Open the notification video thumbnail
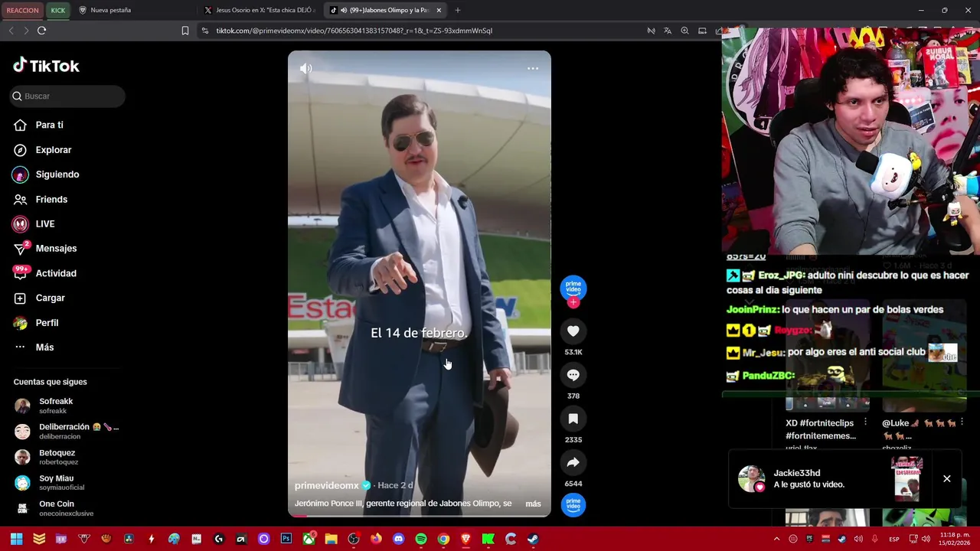This screenshot has height=551, width=980. coord(907,478)
